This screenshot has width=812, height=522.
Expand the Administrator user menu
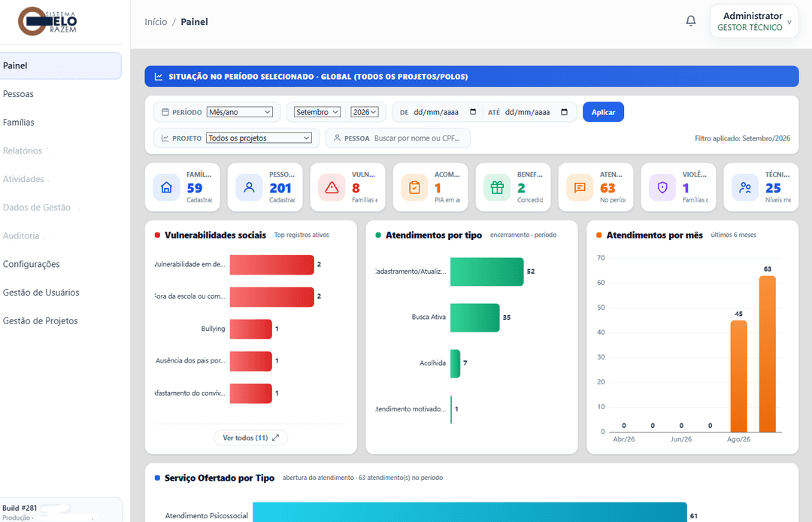(754, 21)
